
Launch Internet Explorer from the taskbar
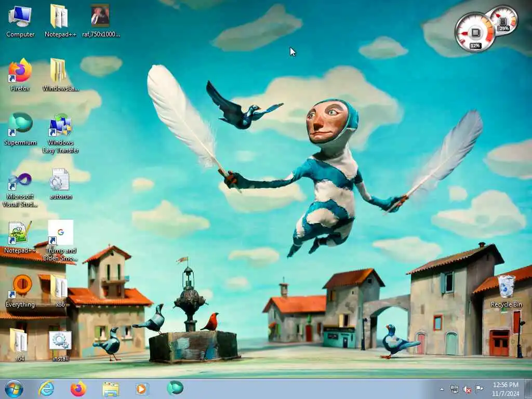(x=46, y=389)
